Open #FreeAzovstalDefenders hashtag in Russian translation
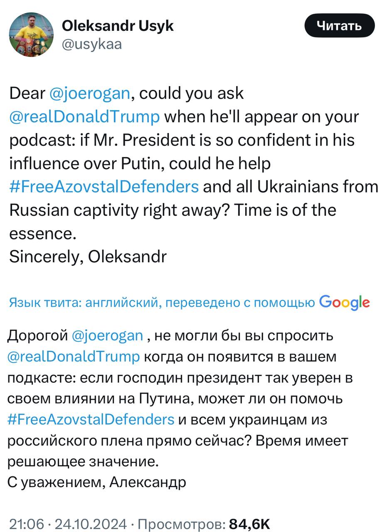Screen dimensions: 392x532 coord(91,419)
